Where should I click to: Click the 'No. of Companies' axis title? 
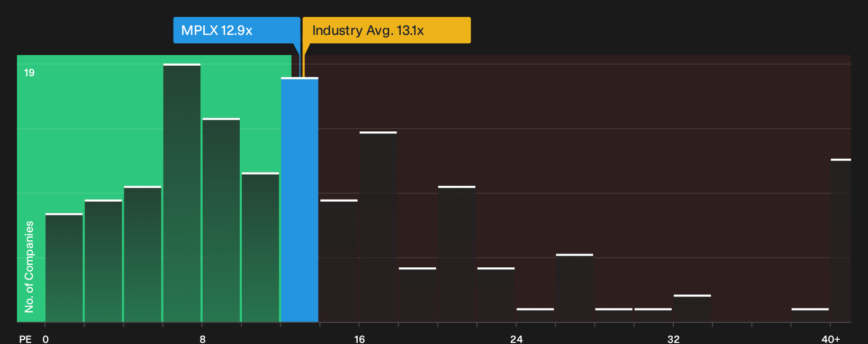pyautogui.click(x=29, y=267)
